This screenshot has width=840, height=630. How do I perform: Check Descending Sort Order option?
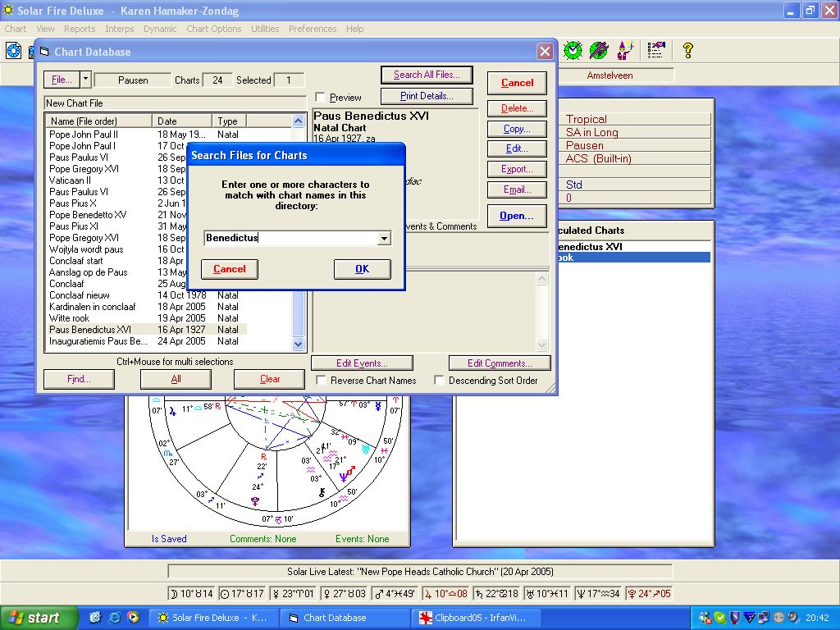440,381
